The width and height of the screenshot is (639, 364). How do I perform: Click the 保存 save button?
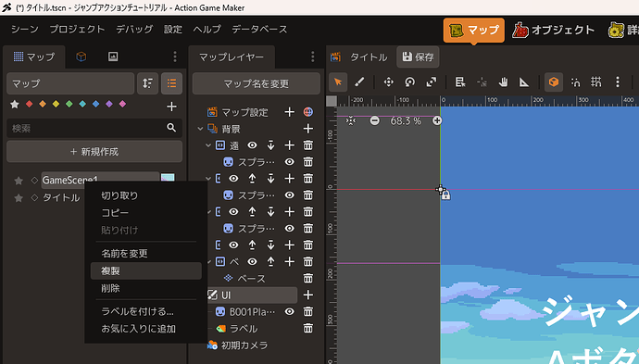[418, 57]
